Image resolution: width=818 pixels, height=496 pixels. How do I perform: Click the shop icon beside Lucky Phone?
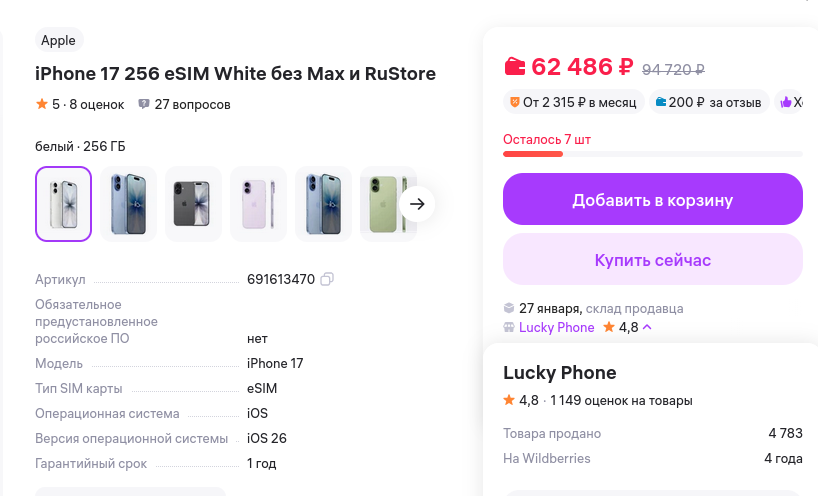click(x=509, y=328)
